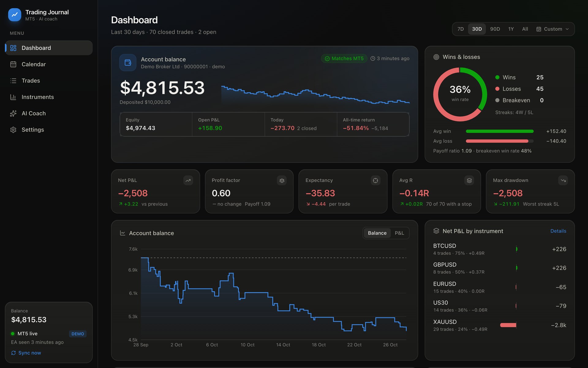Image resolution: width=588 pixels, height=368 pixels.
Task: Select the 90D time range
Action: (495, 29)
